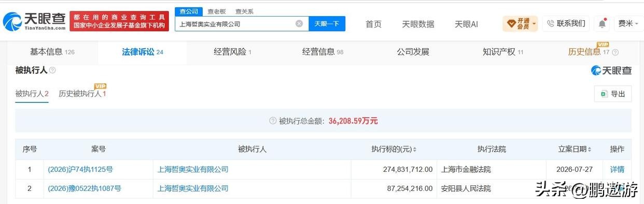Open 天眼AI menu
The height and width of the screenshot is (204, 644).
(466, 24)
